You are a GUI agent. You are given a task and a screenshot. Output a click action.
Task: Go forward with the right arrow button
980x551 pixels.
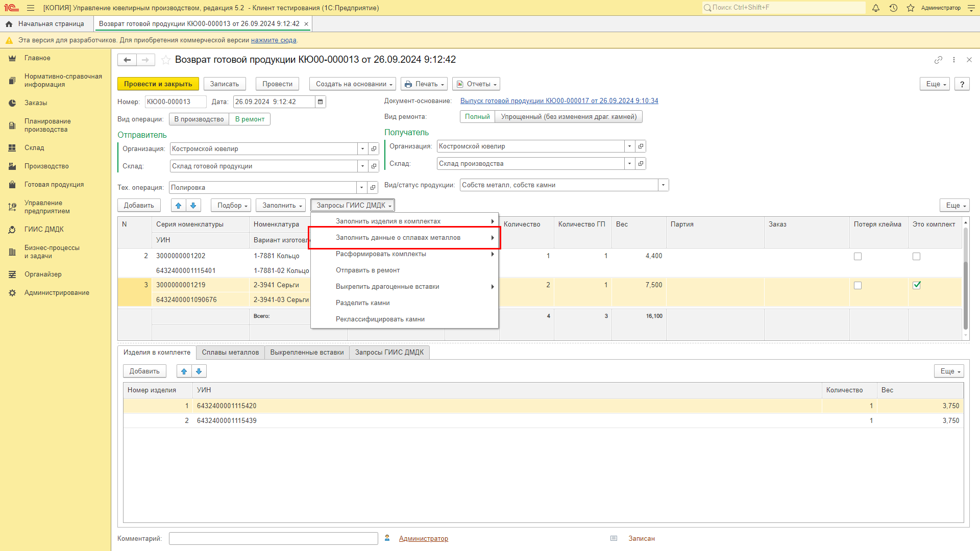point(145,60)
